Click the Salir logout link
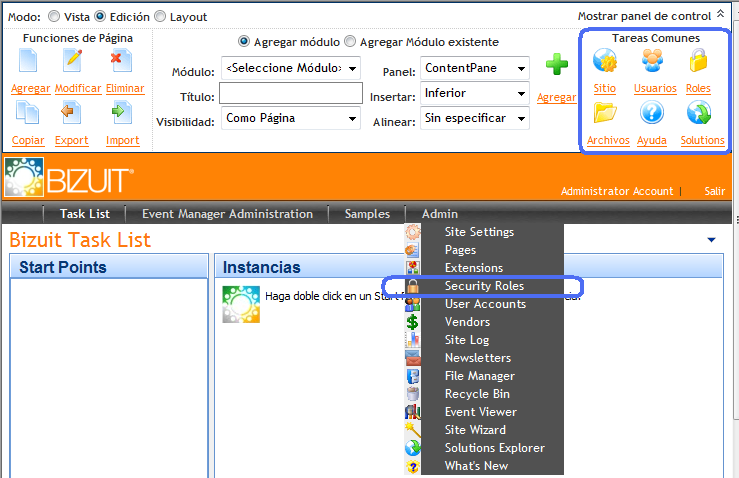This screenshot has height=478, width=739. point(714,190)
